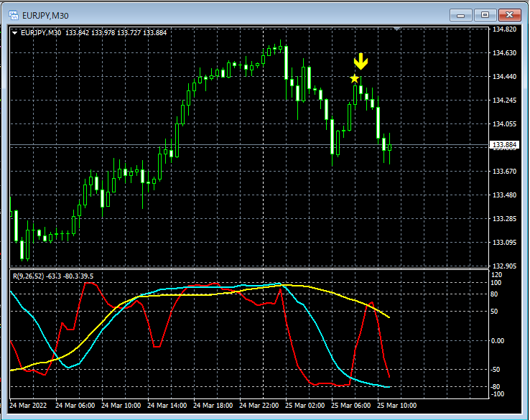This screenshot has width=530, height=420.
Task: Click the EURJPY chart window icon
Action: click(14, 15)
